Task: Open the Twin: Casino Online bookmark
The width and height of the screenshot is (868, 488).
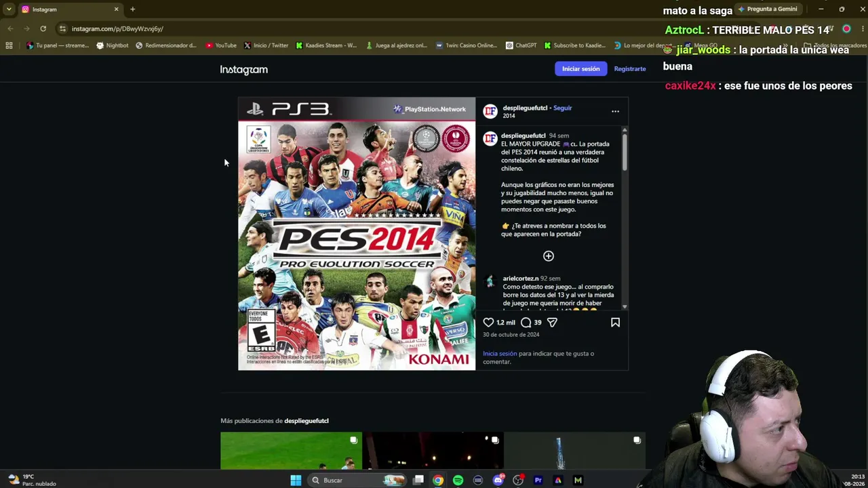Action: [x=467, y=45]
